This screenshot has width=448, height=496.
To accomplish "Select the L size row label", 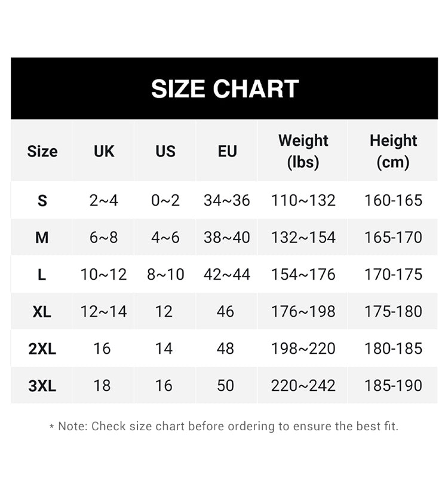I will 42,274.
